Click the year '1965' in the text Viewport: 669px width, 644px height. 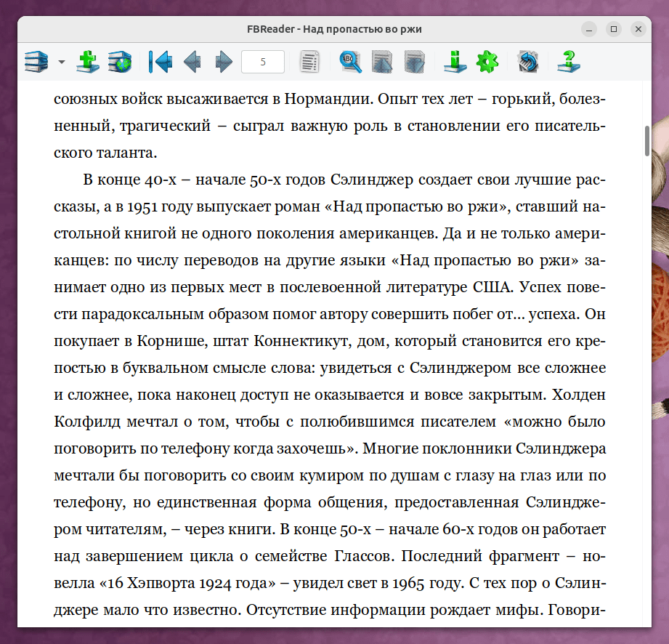[x=408, y=584]
